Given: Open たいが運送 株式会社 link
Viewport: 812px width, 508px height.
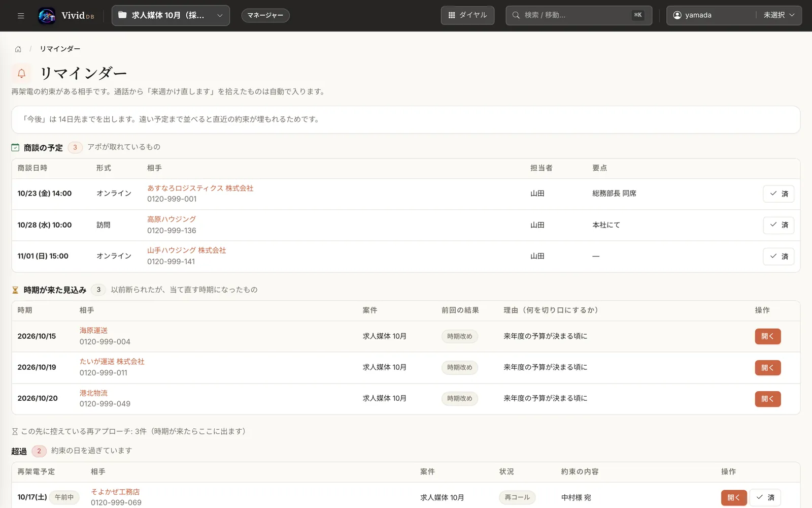Looking at the screenshot, I should [112, 362].
